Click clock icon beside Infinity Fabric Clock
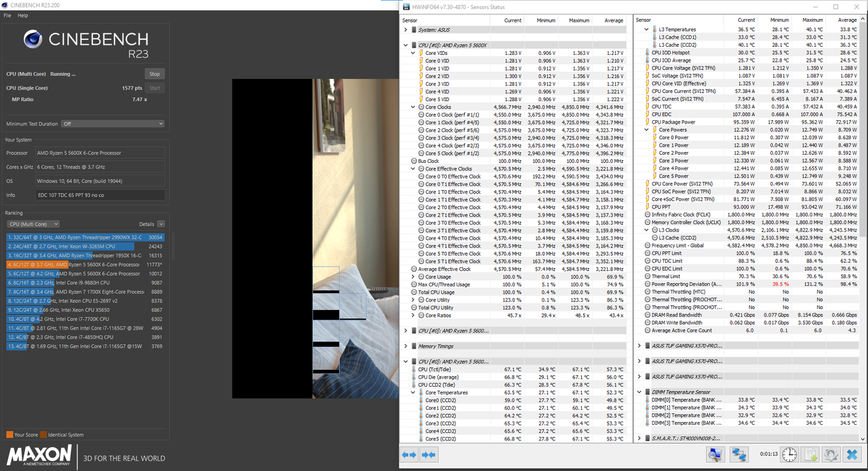 pyautogui.click(x=647, y=214)
